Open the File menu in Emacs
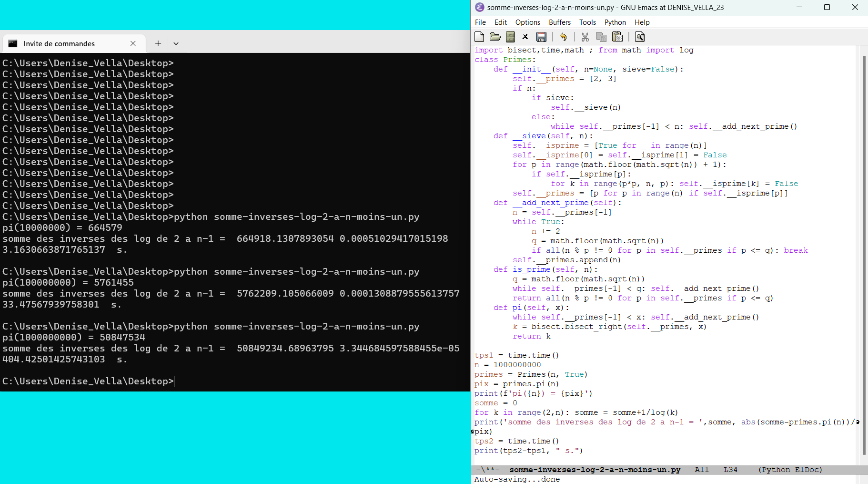 [x=480, y=22]
